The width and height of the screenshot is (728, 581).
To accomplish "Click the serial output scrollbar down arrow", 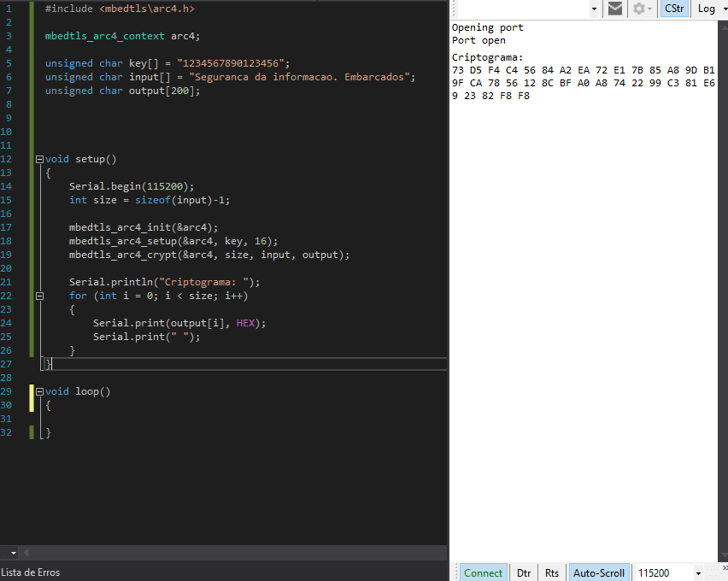I will tap(724, 556).
